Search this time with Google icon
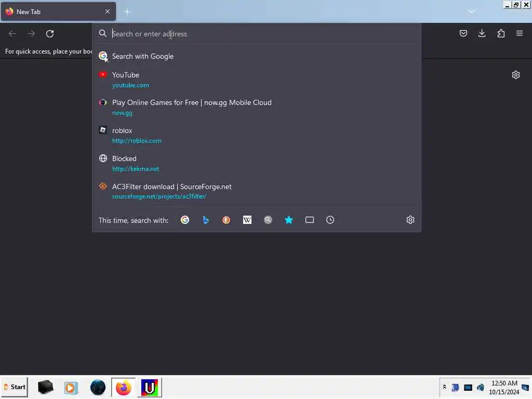 click(185, 220)
